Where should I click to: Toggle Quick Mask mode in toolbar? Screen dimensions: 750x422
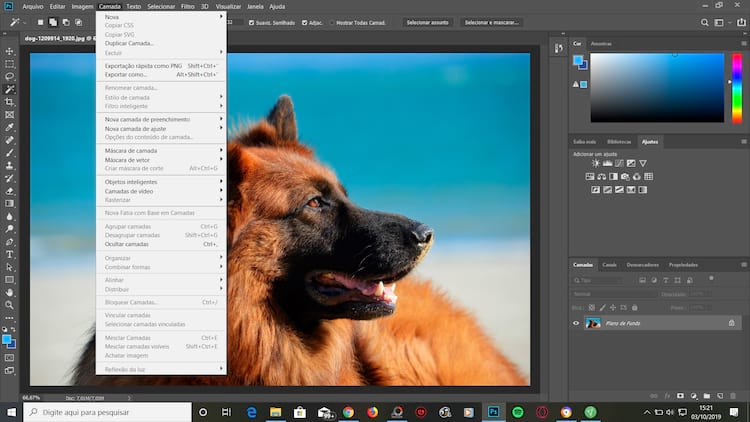tap(10, 357)
